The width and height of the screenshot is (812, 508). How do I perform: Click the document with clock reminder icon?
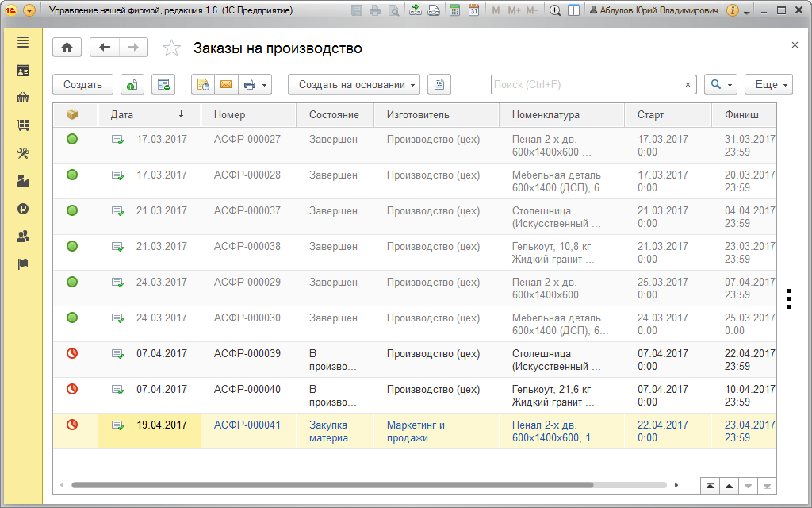[x=202, y=84]
